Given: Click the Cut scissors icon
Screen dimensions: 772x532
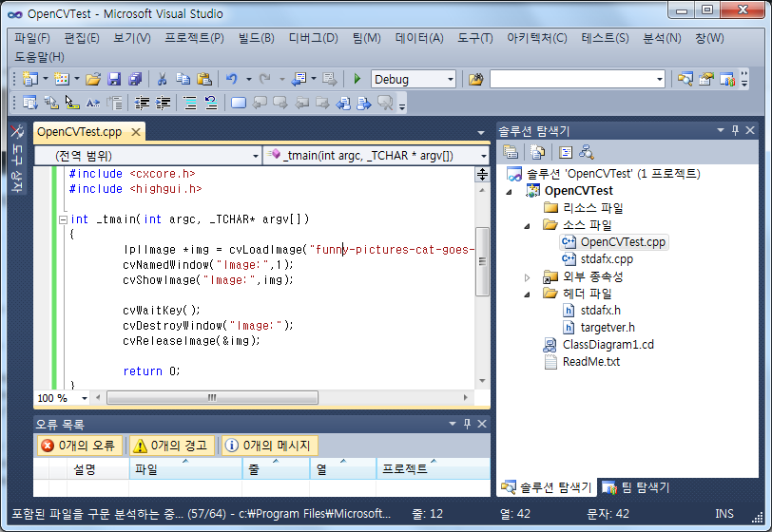Looking at the screenshot, I should pos(162,79).
